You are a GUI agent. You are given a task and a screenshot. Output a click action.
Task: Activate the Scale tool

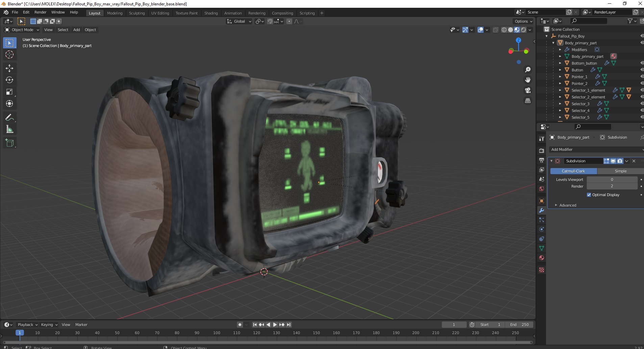[9, 92]
